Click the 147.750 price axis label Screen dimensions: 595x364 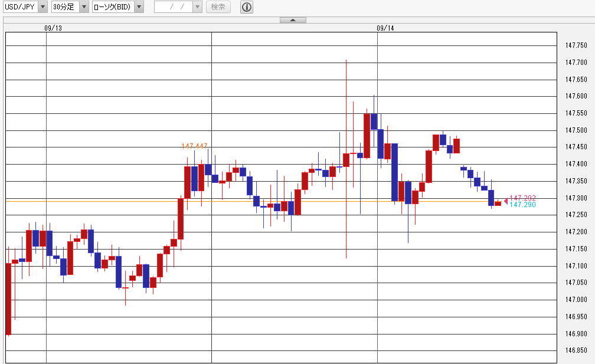click(x=576, y=45)
